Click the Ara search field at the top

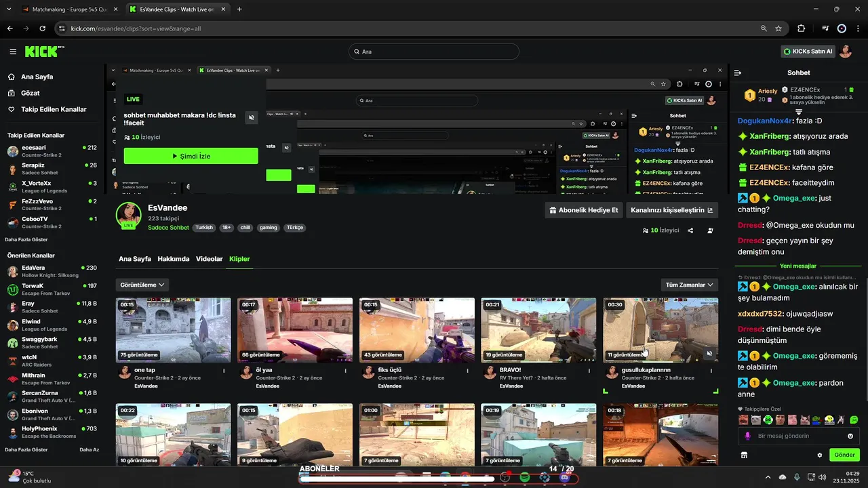(x=434, y=52)
